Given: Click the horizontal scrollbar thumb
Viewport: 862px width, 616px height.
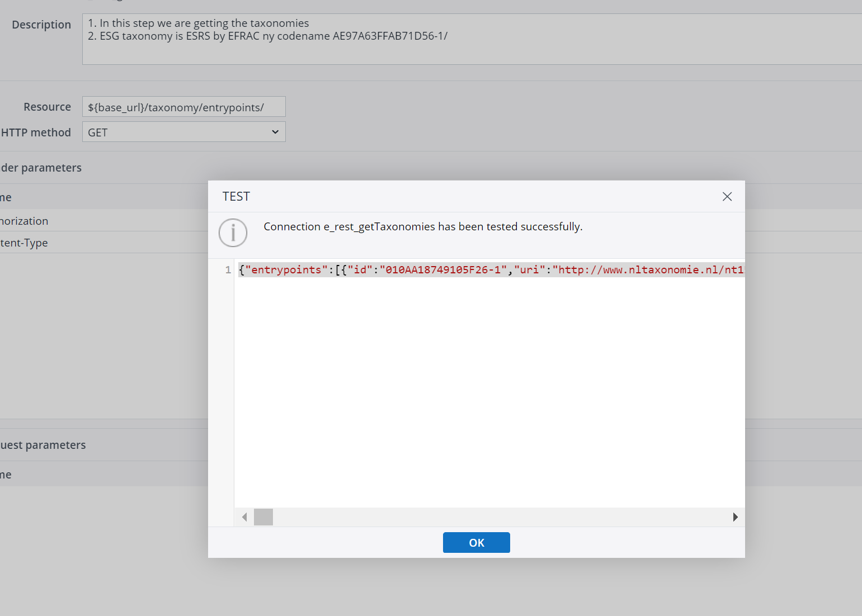Looking at the screenshot, I should pos(263,517).
